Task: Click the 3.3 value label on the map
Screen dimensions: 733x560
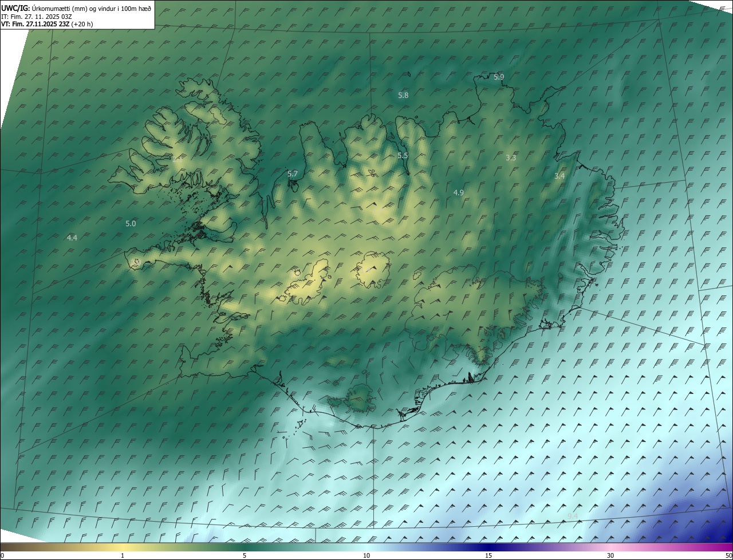Action: pyautogui.click(x=511, y=157)
